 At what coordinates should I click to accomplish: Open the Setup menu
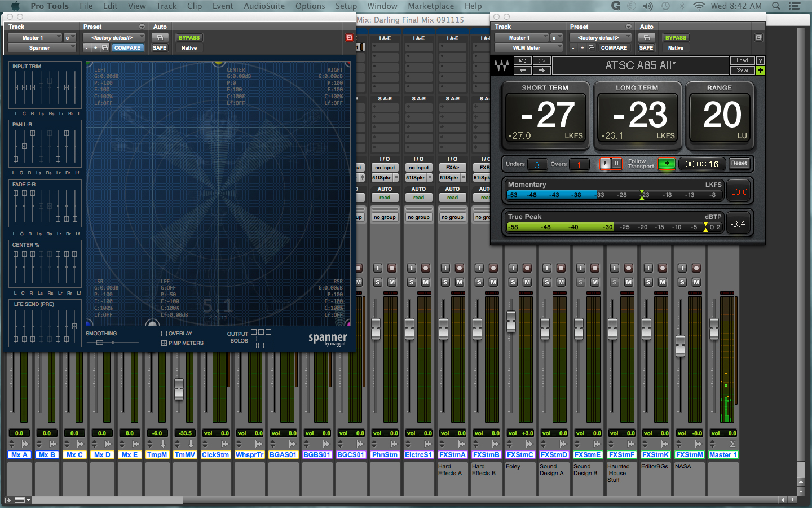click(346, 6)
